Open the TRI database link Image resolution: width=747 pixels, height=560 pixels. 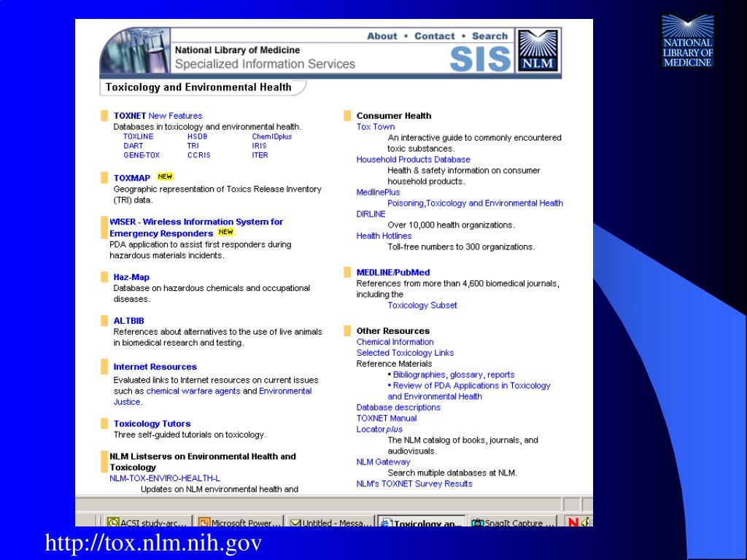point(193,146)
